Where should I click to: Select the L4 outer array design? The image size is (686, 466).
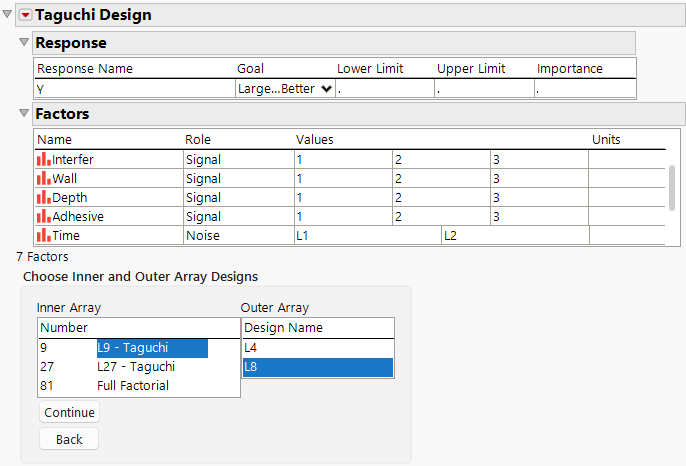318,348
